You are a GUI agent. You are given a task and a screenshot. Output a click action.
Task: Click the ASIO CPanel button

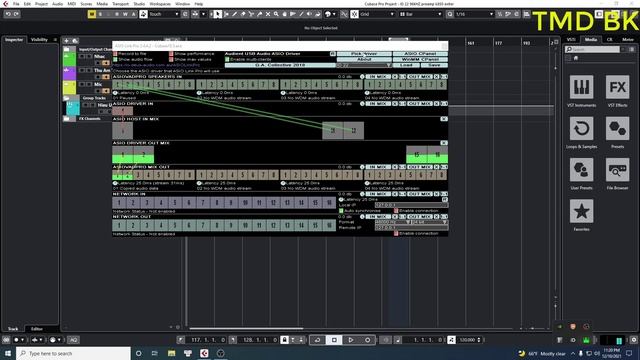420,54
